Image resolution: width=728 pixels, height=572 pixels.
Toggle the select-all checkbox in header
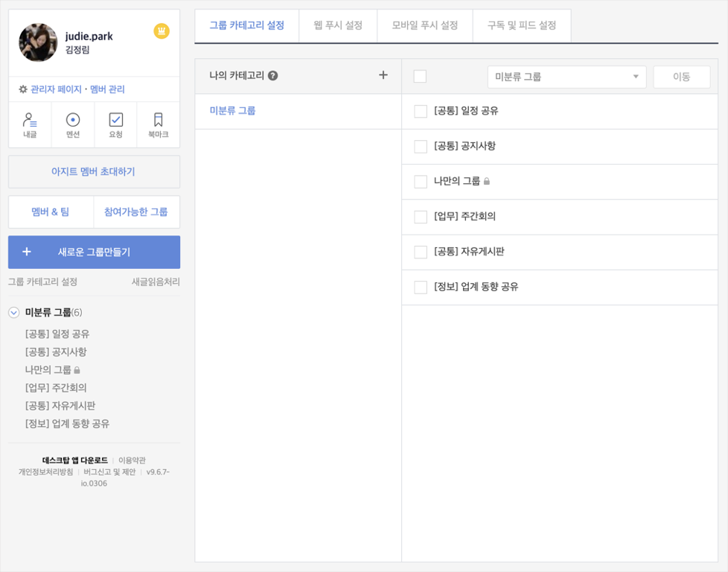(420, 76)
